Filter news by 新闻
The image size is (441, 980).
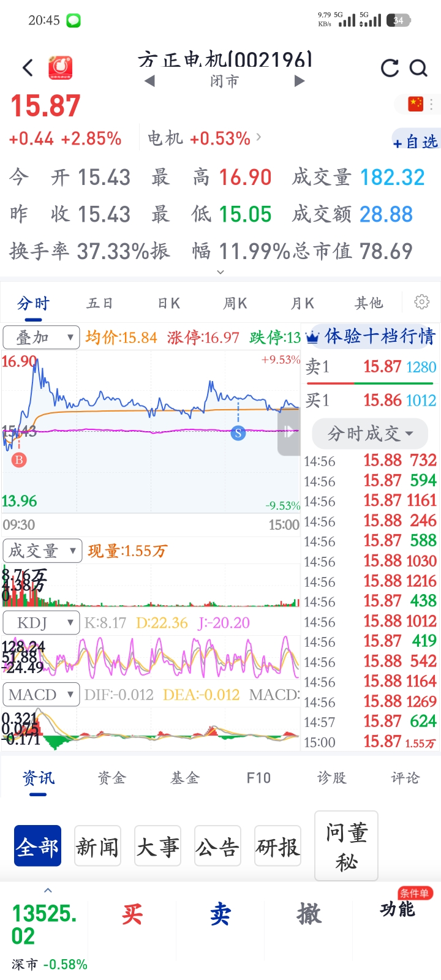point(97,846)
